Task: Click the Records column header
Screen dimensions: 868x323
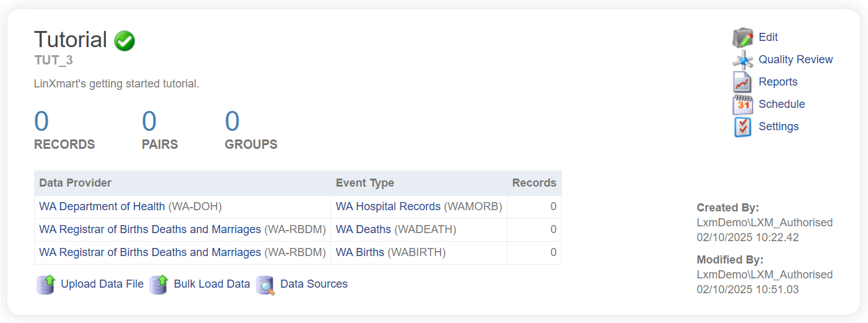Action: 533,183
